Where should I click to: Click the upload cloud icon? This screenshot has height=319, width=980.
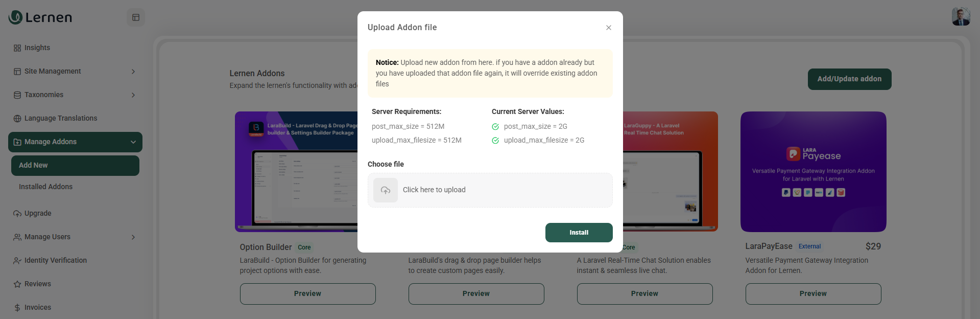coord(386,190)
